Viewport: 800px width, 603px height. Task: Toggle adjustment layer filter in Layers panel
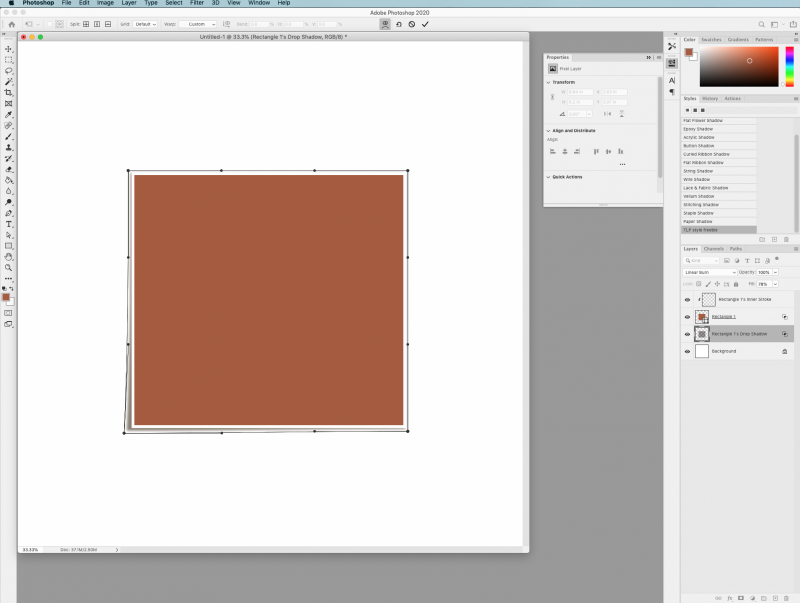pos(737,261)
